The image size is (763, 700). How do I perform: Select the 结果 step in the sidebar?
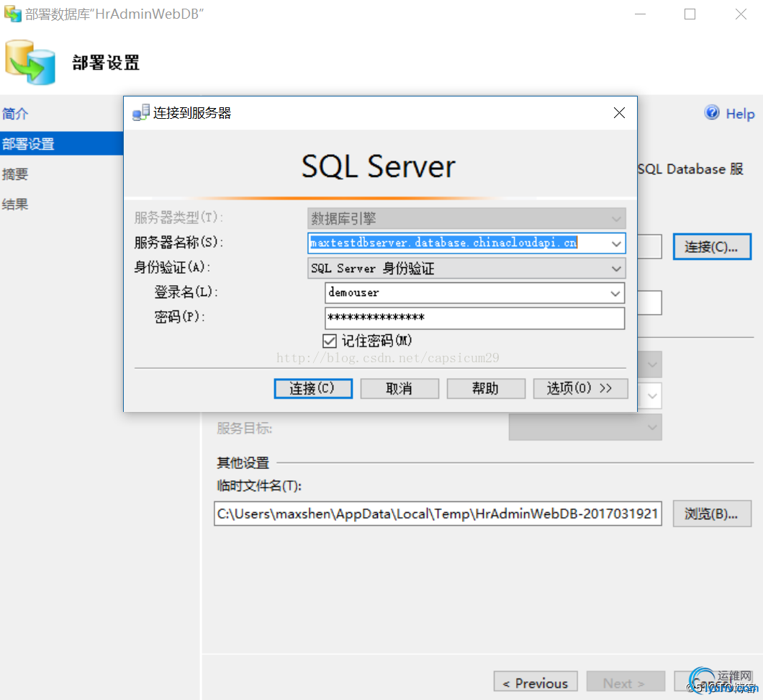pyautogui.click(x=16, y=204)
